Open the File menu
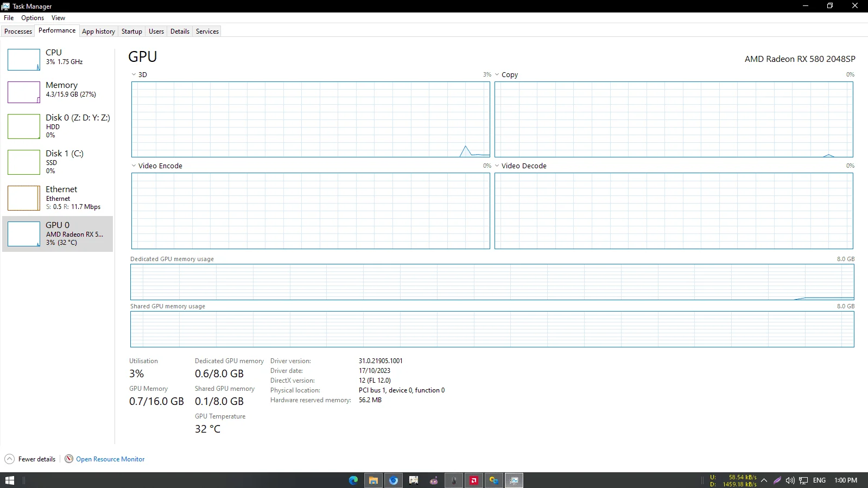The width and height of the screenshot is (868, 488). coord(9,18)
